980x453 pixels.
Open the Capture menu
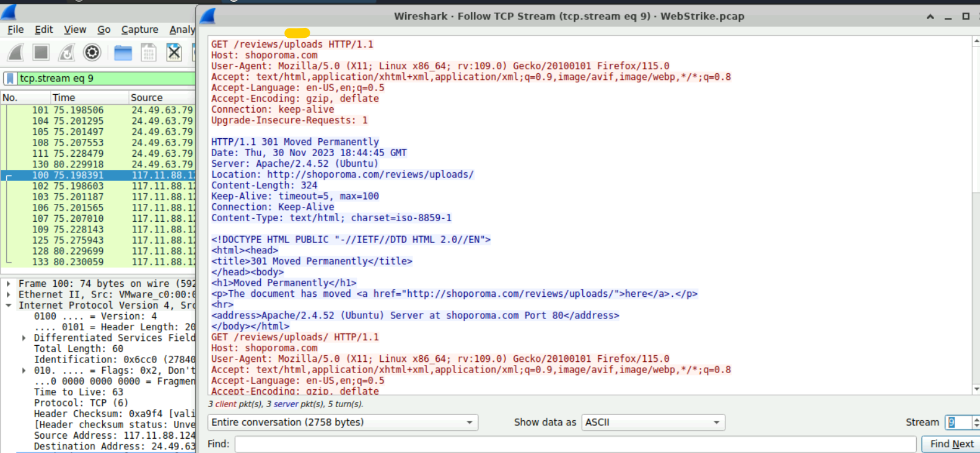pyautogui.click(x=139, y=29)
